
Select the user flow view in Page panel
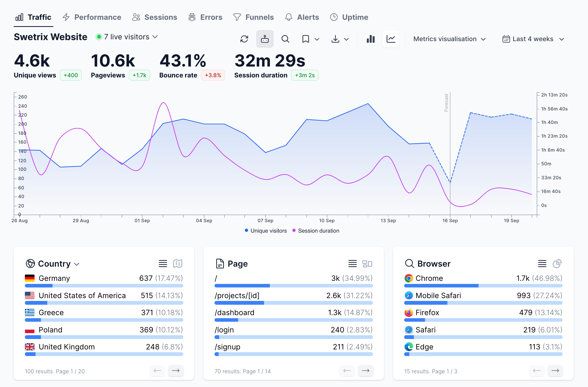367,264
